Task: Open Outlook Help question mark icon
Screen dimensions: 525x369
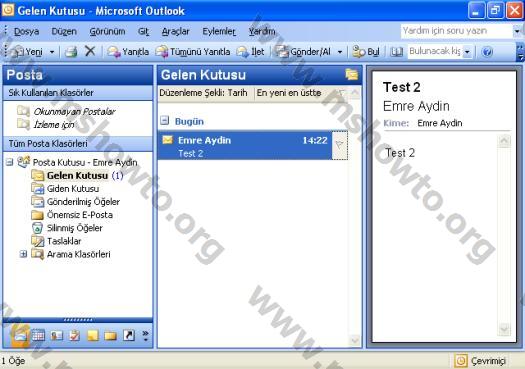Action: 487,52
